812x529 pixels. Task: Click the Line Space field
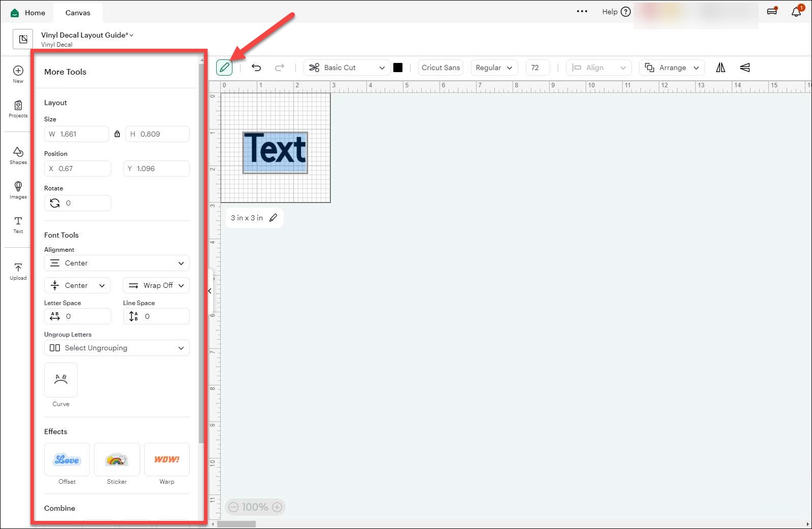[x=156, y=316]
